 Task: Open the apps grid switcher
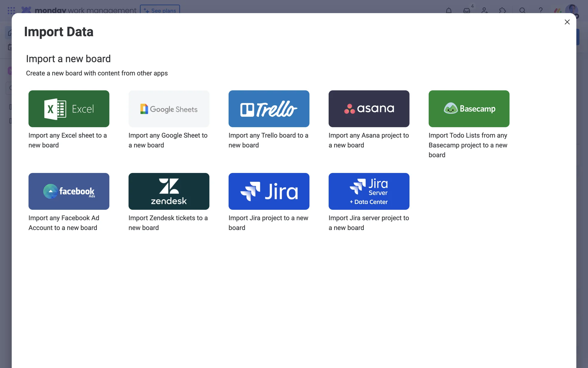(11, 10)
